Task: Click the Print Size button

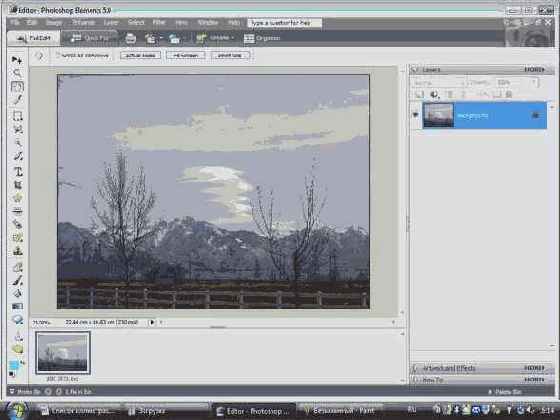Action: click(x=230, y=55)
